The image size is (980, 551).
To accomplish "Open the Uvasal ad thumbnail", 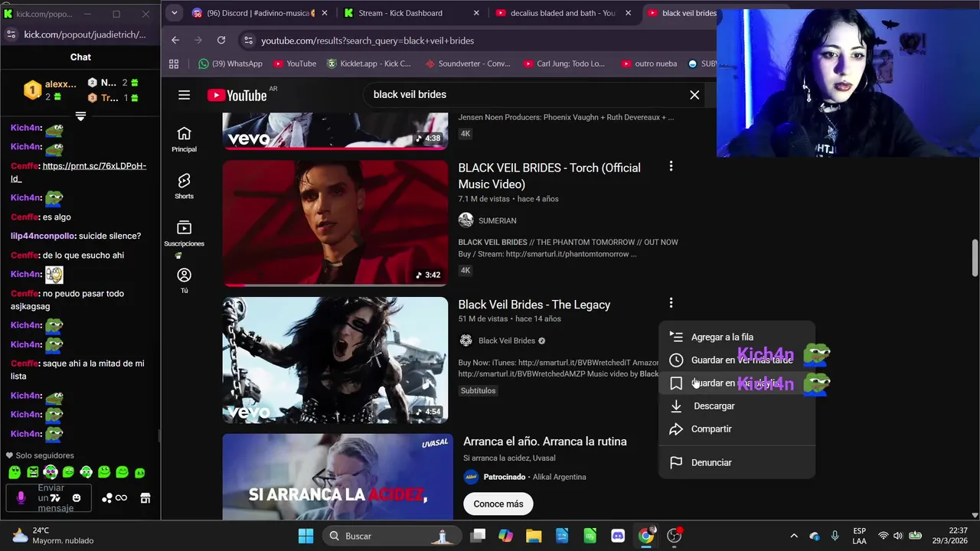I will 338,478.
